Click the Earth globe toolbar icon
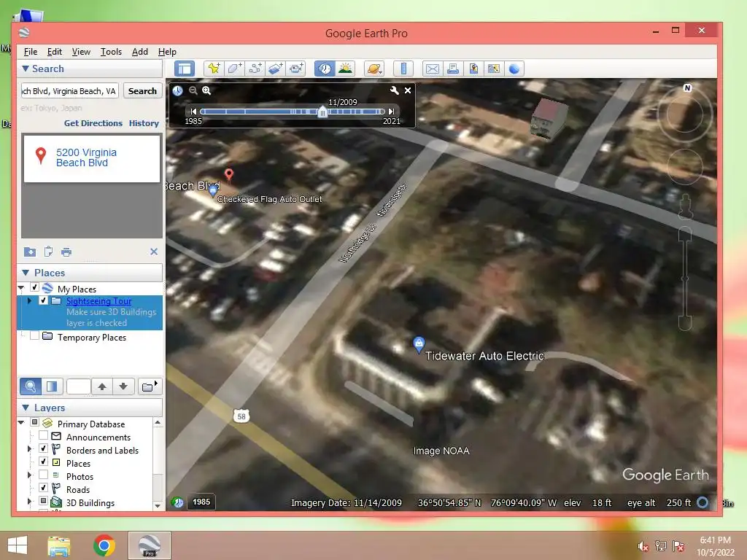This screenshot has height=560, width=747. point(514,69)
